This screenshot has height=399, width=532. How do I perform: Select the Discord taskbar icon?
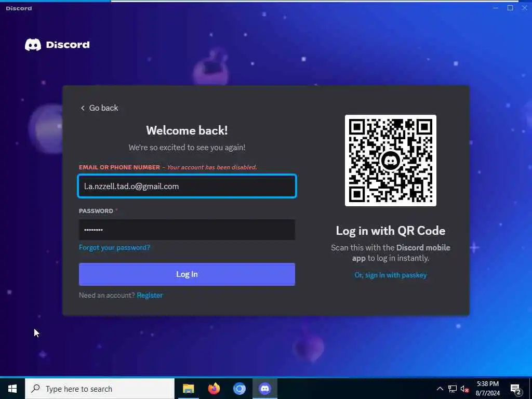264,389
